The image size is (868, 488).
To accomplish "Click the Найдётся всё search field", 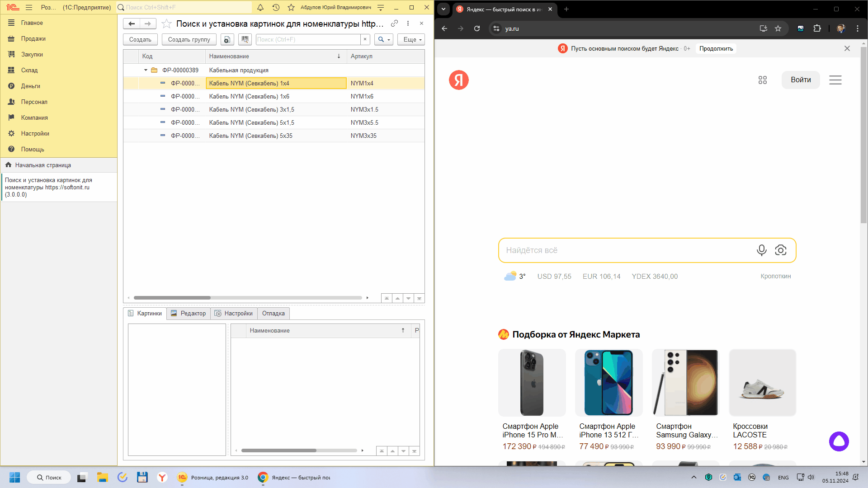I will [624, 250].
